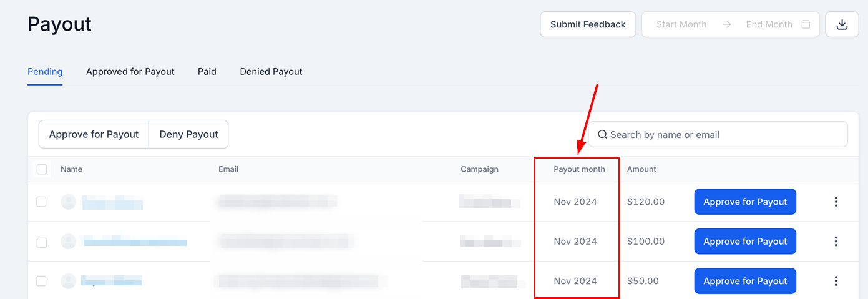This screenshot has height=299, width=868.
Task: Switch to Approved for Payout tab
Action: pos(130,72)
